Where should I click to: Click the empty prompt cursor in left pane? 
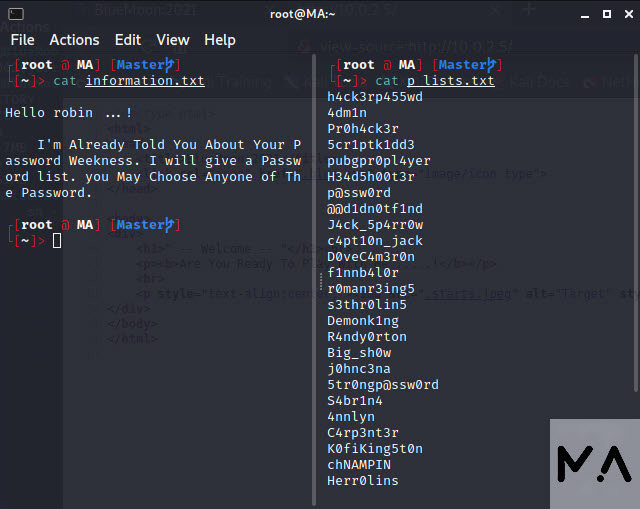pos(57,241)
